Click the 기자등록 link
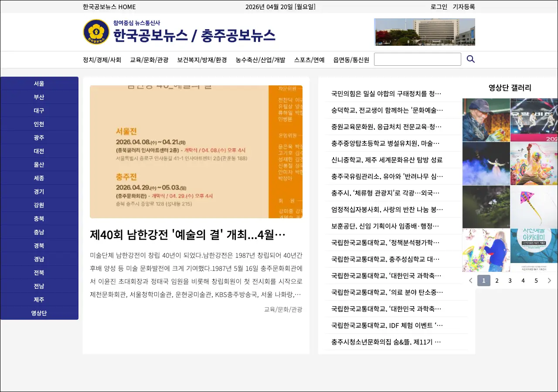The width and height of the screenshot is (558, 392). [x=463, y=7]
